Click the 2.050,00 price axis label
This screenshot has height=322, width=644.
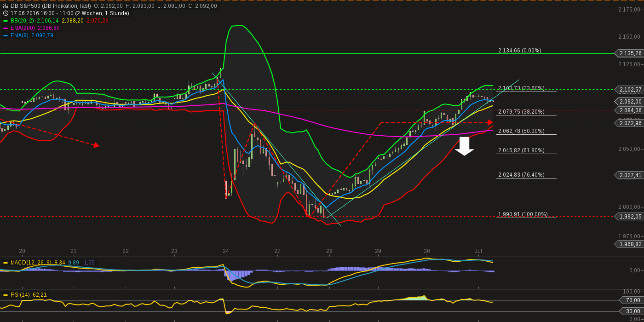coord(630,149)
